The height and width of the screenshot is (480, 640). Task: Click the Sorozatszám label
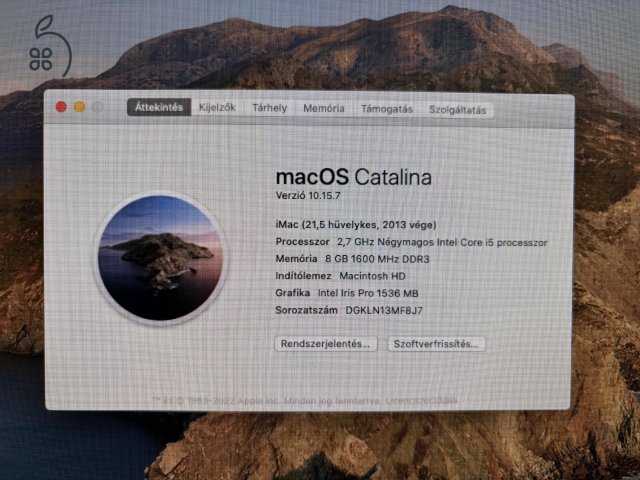[x=307, y=310]
